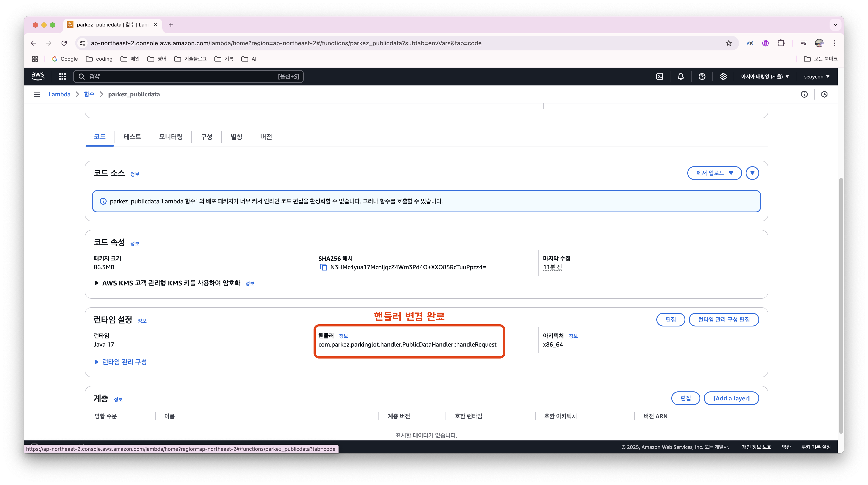Bookmark this page with star icon
This screenshot has width=868, height=485.
[x=729, y=43]
